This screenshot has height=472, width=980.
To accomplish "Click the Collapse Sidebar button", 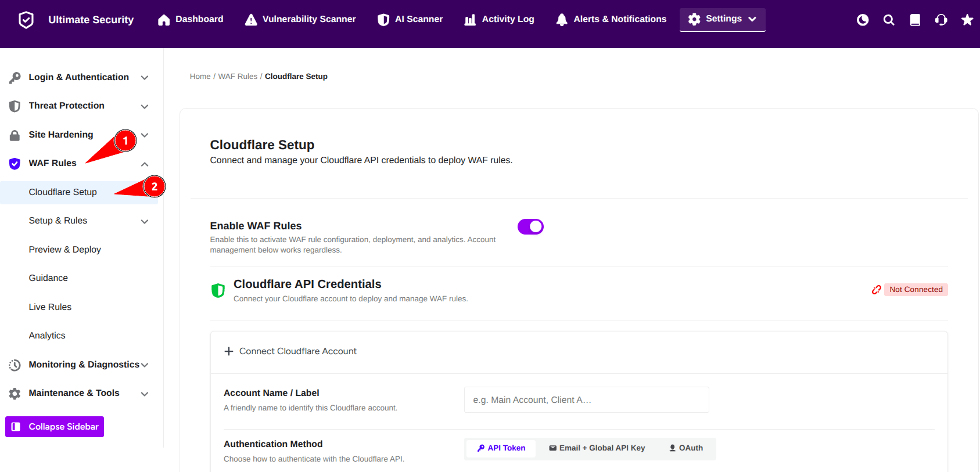I will (x=55, y=427).
